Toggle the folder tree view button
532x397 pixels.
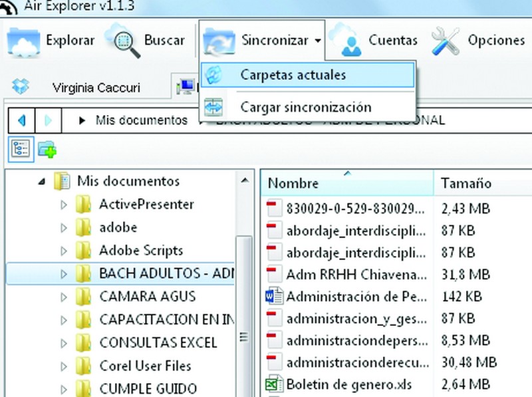point(21,149)
